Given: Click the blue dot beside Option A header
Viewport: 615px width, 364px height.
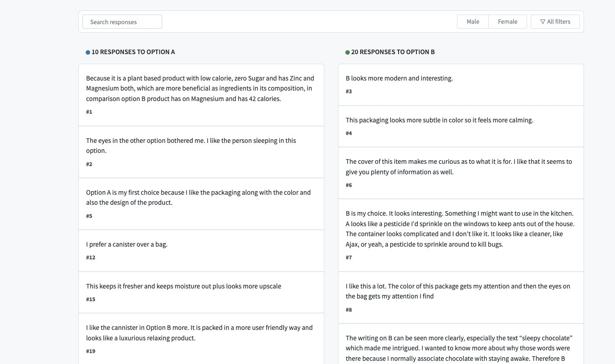Looking at the screenshot, I should coord(87,52).
